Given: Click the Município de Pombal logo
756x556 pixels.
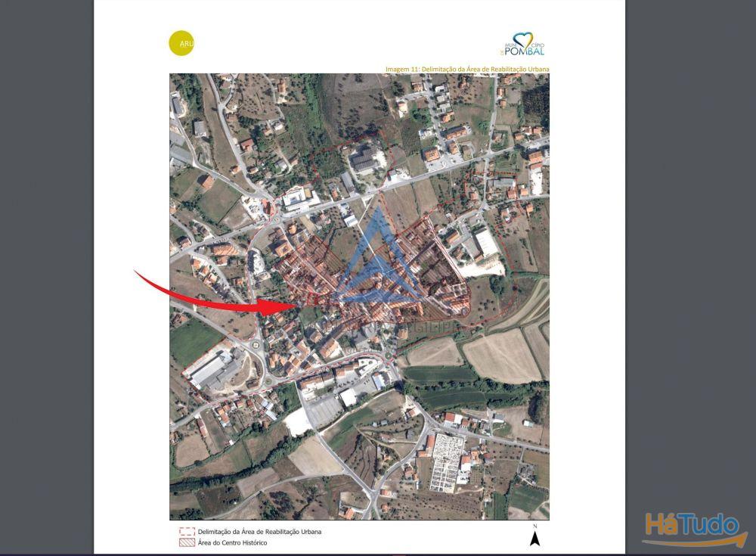Looking at the screenshot, I should pos(522,44).
